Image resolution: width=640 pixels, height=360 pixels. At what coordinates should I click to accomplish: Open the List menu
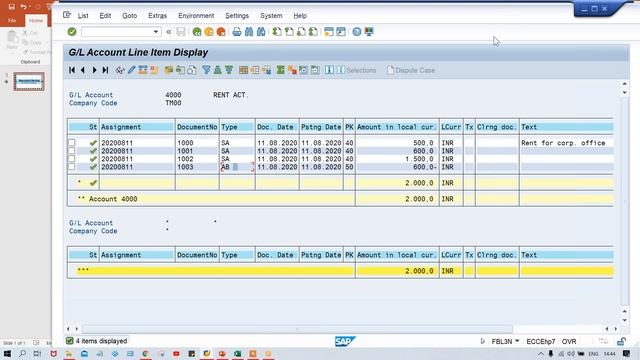tap(83, 16)
